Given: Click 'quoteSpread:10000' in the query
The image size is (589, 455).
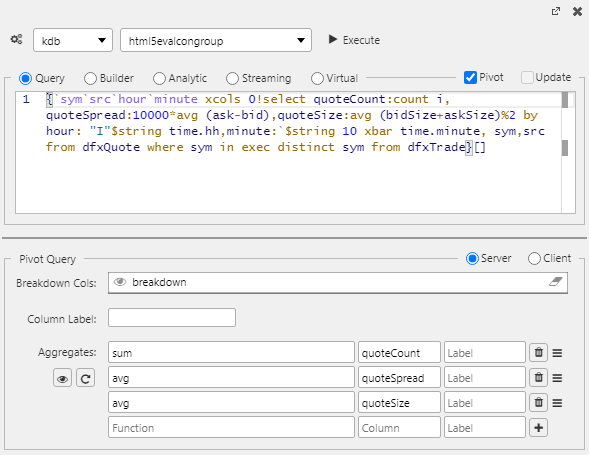Looking at the screenshot, I should pos(107,115).
